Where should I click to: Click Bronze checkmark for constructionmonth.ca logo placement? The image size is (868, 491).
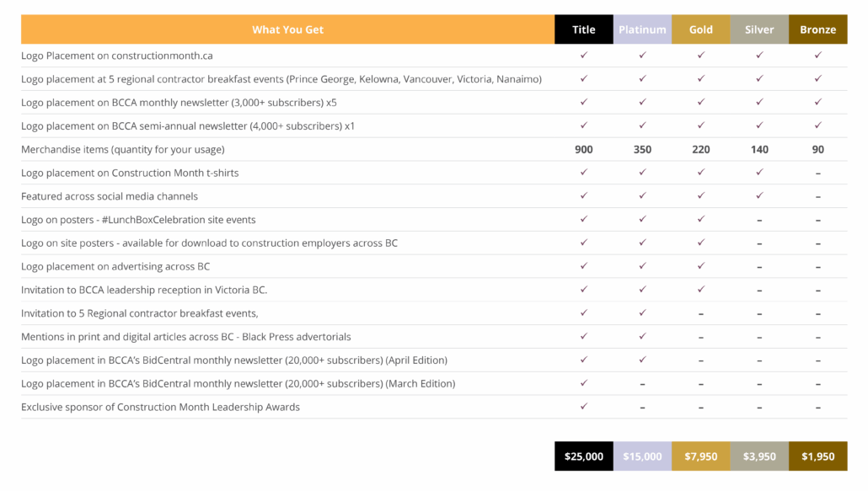tap(818, 56)
